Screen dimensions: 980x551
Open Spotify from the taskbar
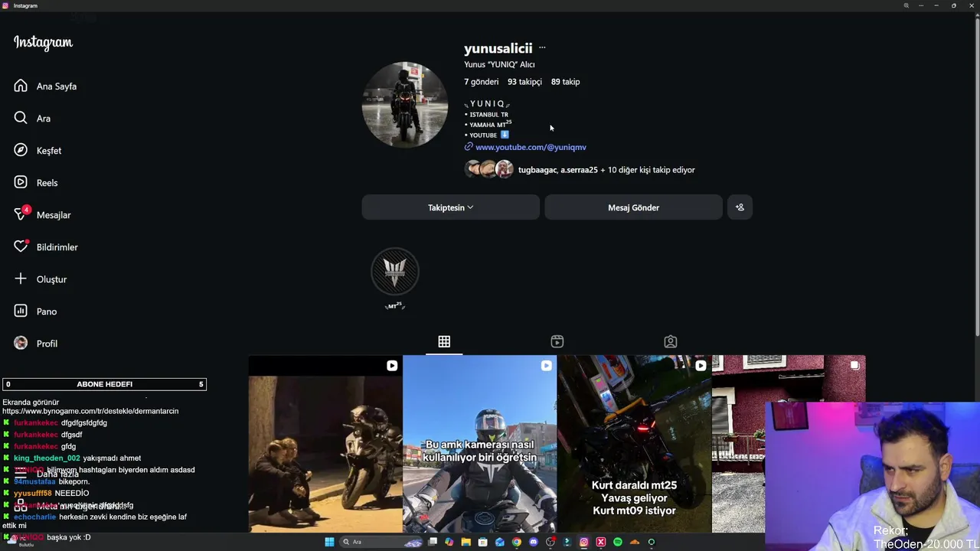618,542
